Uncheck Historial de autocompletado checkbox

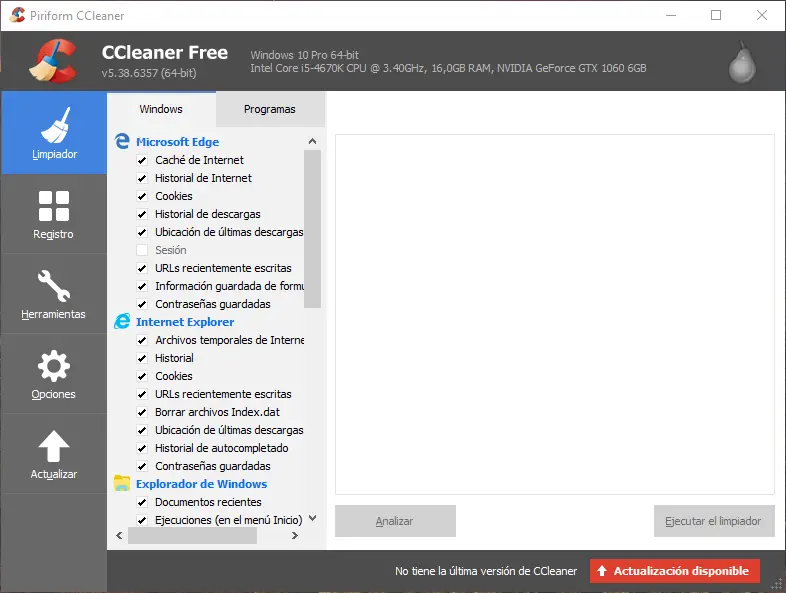click(142, 448)
